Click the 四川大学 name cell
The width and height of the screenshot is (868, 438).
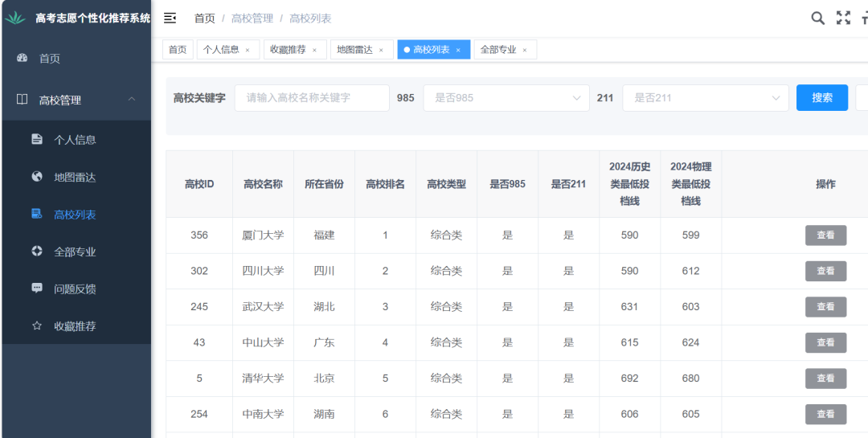(x=263, y=272)
